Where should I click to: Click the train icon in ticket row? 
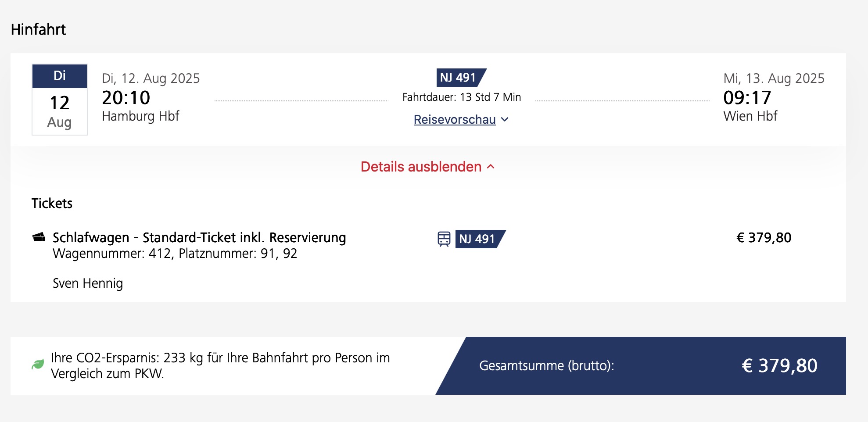[444, 239]
